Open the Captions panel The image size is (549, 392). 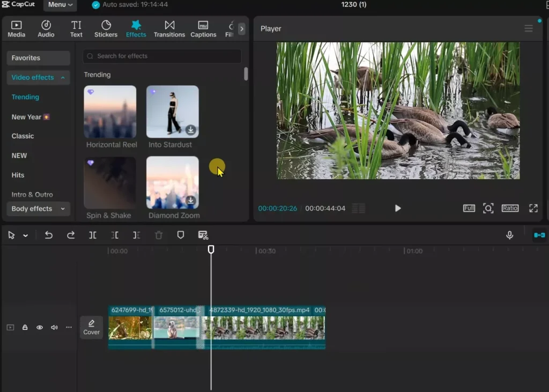point(203,28)
